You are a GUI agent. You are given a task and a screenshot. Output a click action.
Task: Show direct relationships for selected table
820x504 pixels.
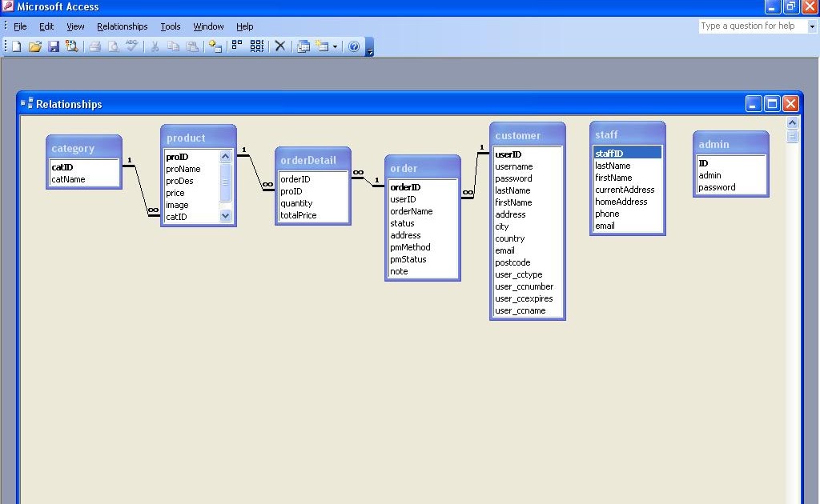coord(237,46)
